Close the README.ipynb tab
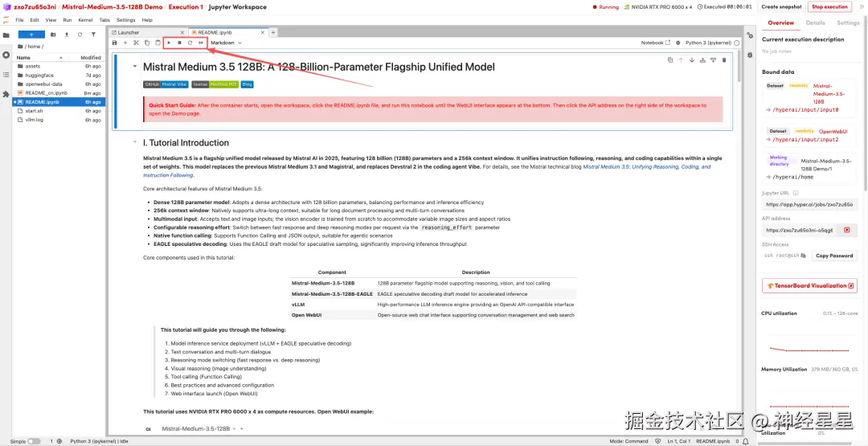 point(263,33)
